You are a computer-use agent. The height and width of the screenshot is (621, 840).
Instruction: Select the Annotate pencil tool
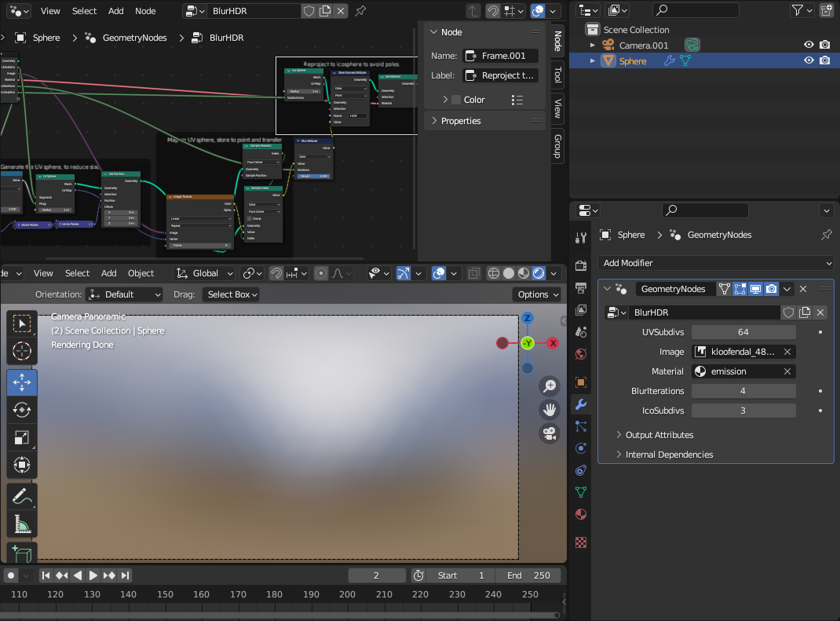22,495
